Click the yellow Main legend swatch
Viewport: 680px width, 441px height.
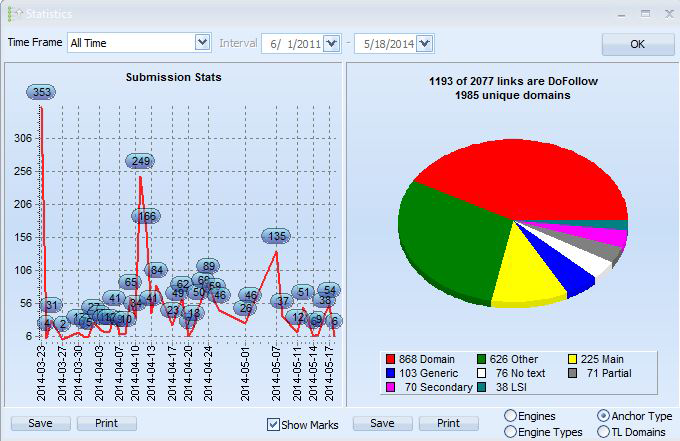point(574,359)
